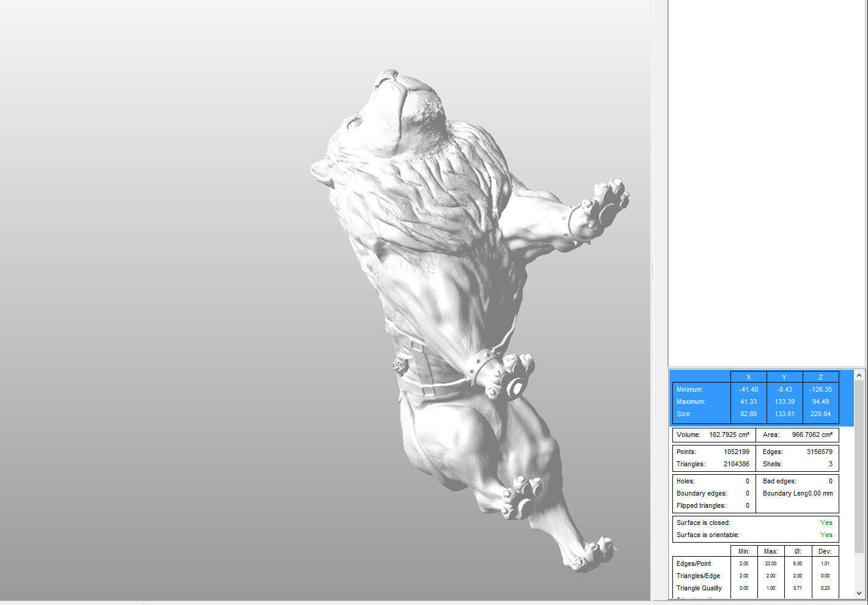Click the Z column header
868x605 pixels.
click(x=820, y=376)
